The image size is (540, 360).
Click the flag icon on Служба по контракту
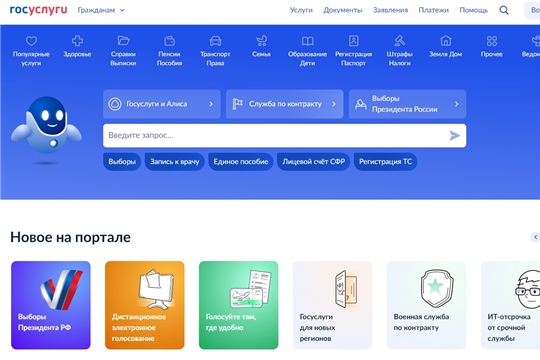pyautogui.click(x=237, y=104)
